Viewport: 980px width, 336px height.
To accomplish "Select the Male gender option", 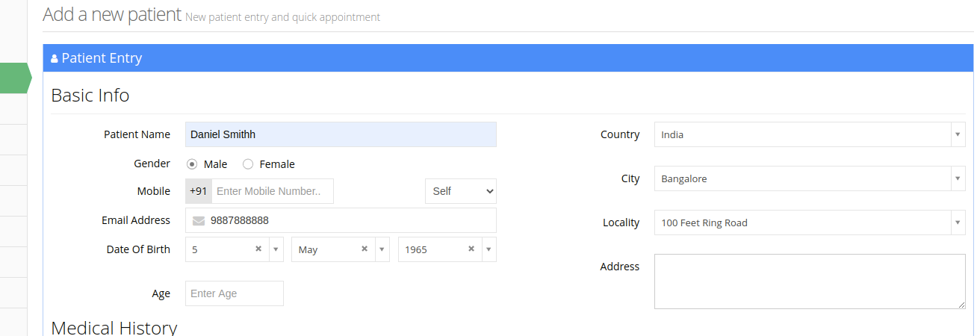I will point(192,164).
